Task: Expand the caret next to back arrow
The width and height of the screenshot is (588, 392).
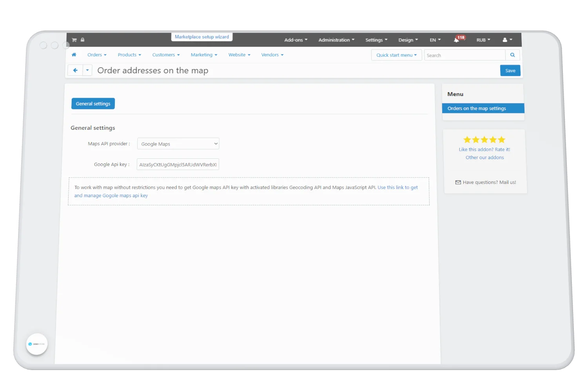Action: 87,71
